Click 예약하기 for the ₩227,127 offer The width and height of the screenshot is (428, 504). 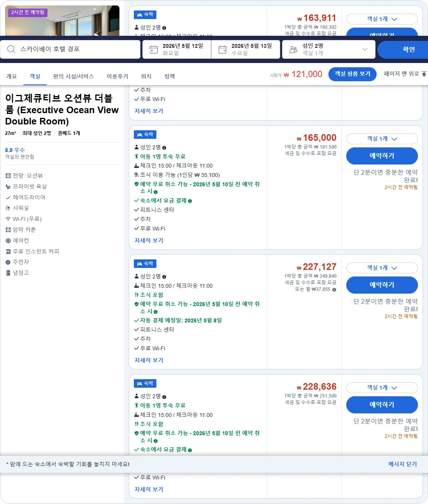tap(382, 285)
